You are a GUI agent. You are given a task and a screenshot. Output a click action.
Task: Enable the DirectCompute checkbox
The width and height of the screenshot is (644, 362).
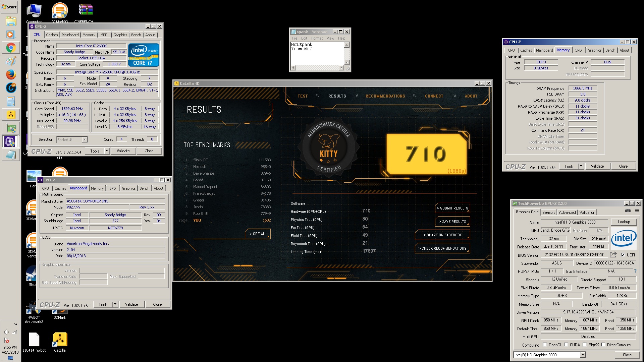603,345
